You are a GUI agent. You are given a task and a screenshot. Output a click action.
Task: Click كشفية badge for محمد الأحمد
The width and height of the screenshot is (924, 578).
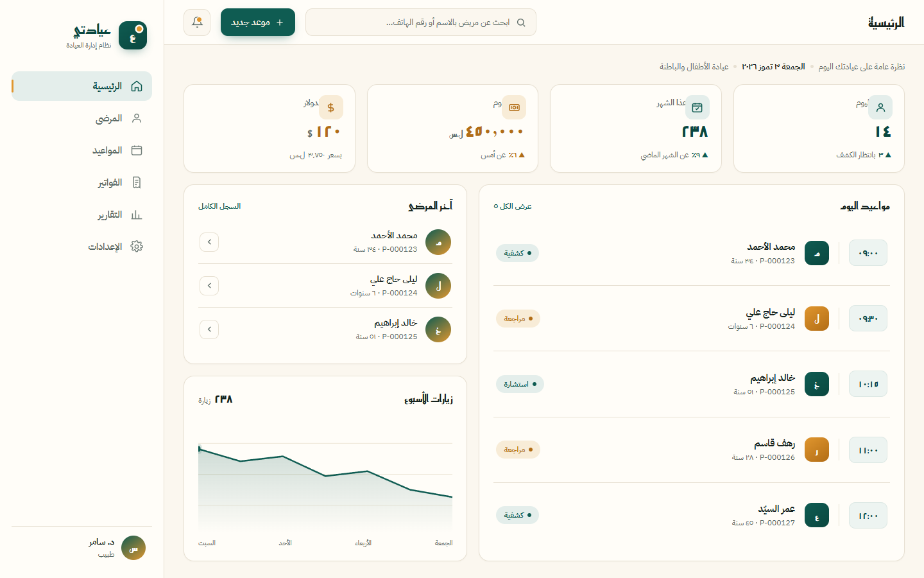(x=517, y=253)
